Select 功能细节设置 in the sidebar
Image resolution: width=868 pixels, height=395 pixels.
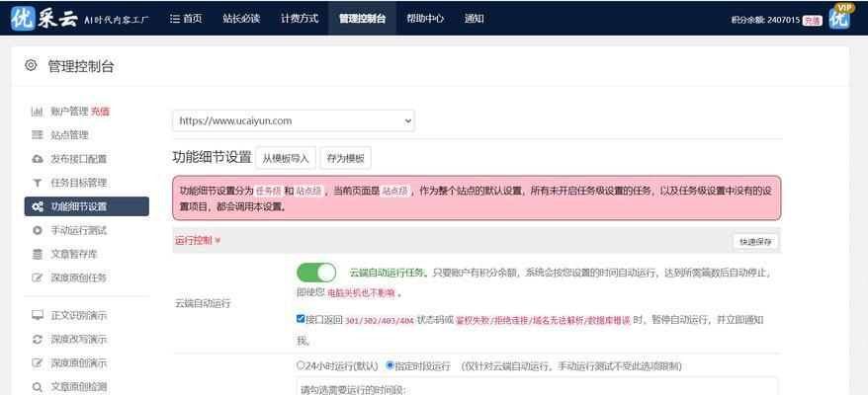point(86,206)
